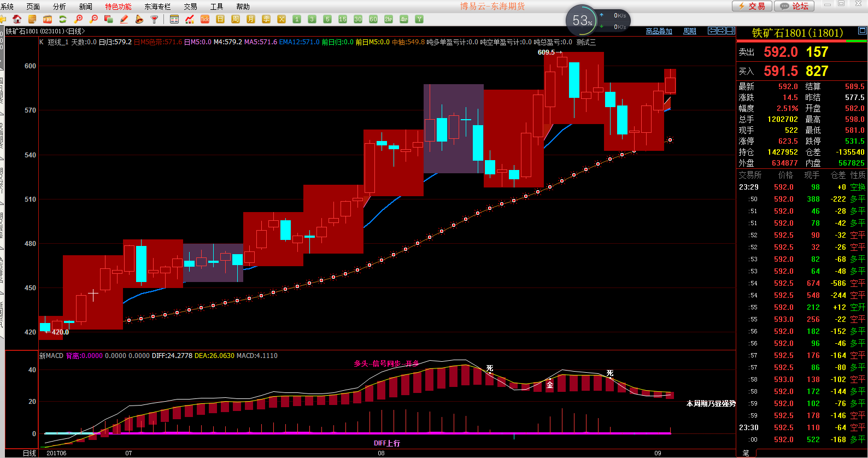868x458 pixels.
Task: Click the 论坛 forum button
Action: tap(795, 6)
